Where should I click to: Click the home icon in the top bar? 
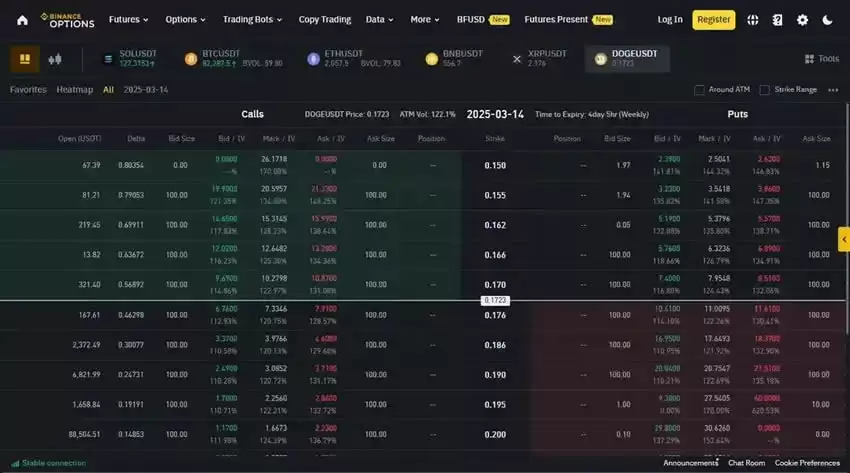[x=22, y=19]
